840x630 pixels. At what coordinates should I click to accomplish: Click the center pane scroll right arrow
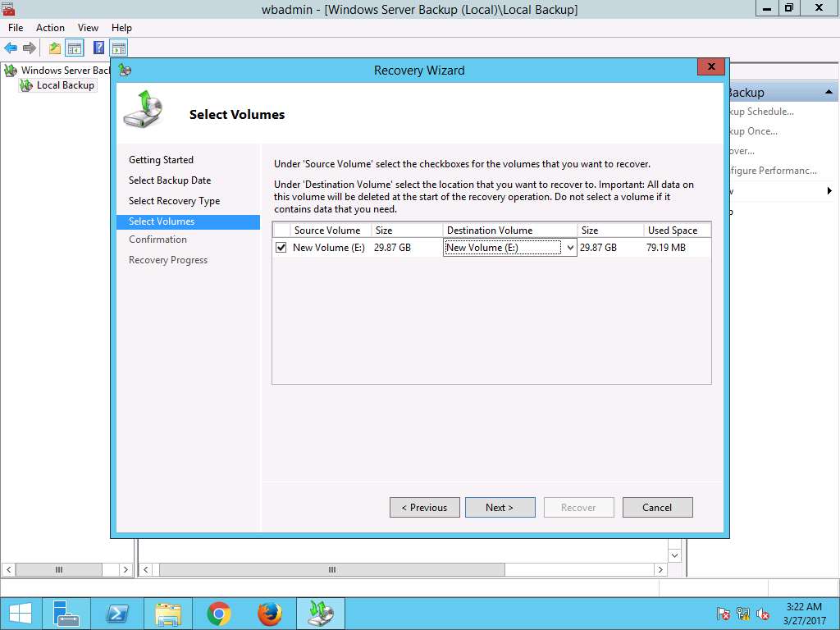pos(660,569)
